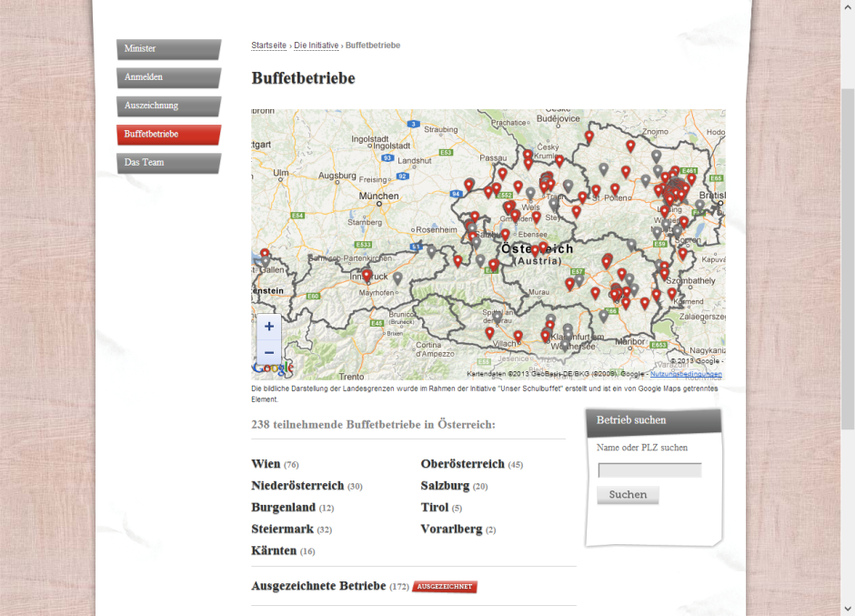
Task: Open the Niederösterreich (30) listing
Action: pyautogui.click(x=307, y=486)
